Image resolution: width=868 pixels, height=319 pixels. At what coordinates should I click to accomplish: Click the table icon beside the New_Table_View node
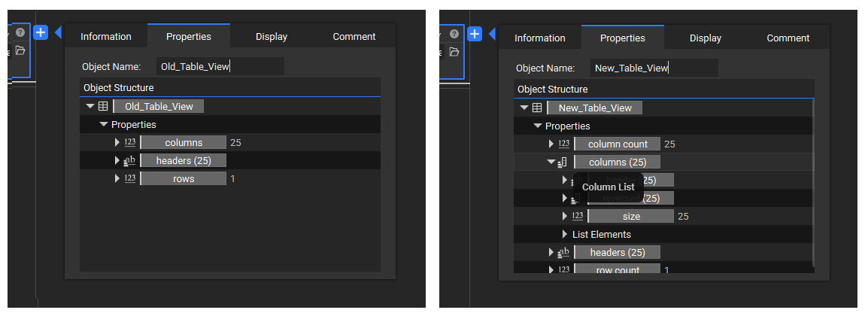pos(537,108)
